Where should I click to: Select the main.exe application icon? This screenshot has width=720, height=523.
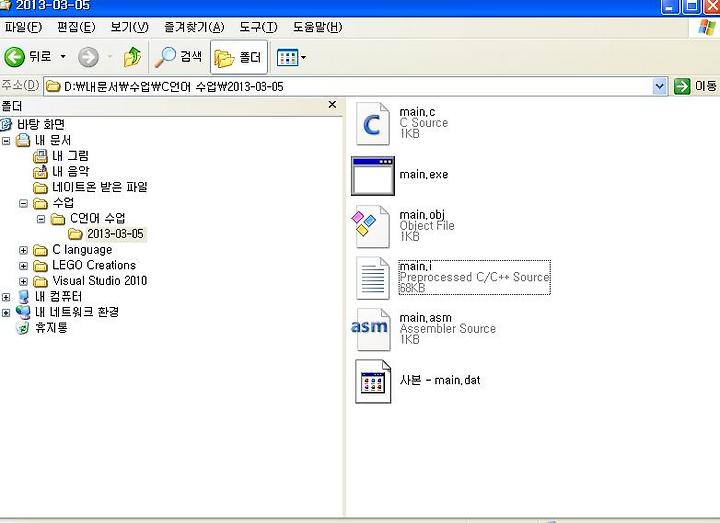372,176
